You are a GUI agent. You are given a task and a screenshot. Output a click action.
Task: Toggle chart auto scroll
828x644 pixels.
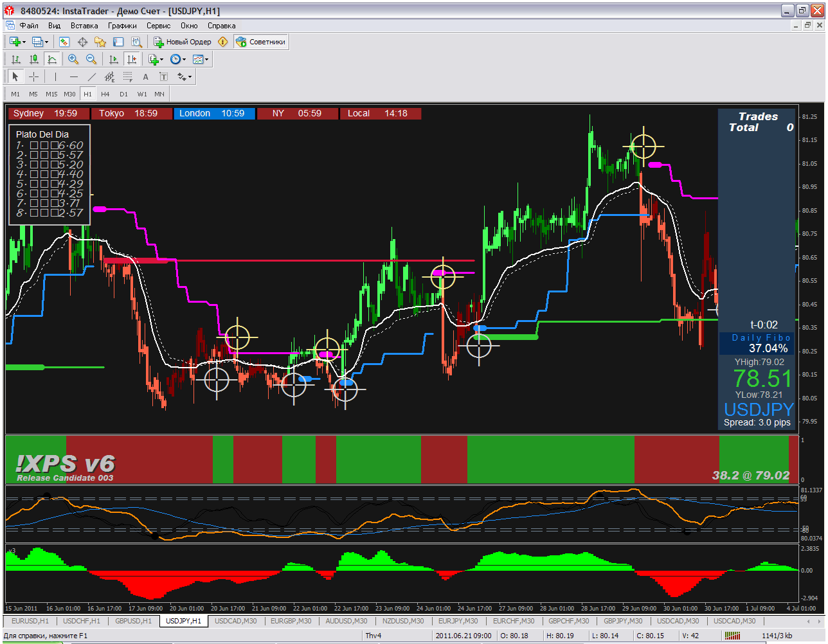click(x=114, y=59)
